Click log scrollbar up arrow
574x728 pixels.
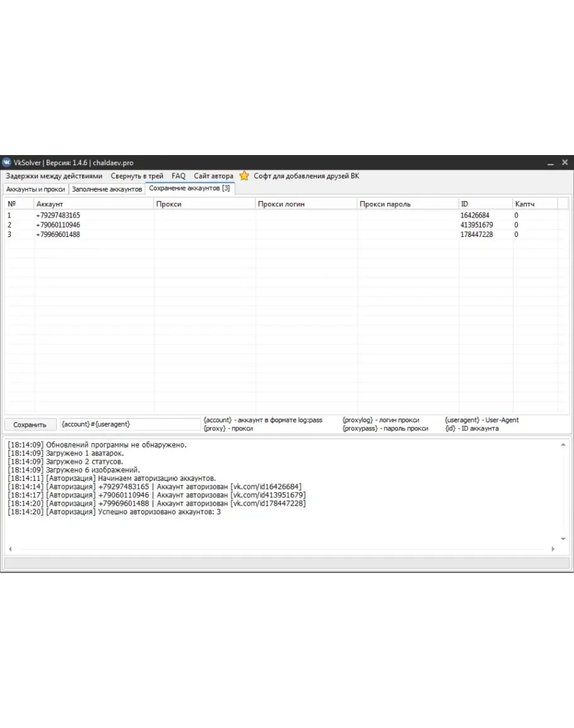[563, 445]
